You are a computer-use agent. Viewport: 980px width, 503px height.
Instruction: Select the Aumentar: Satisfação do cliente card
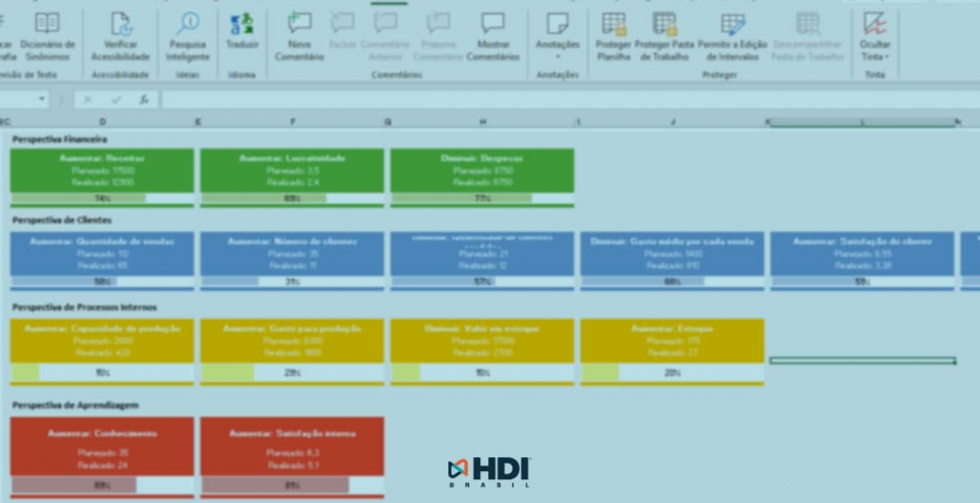tap(862, 253)
